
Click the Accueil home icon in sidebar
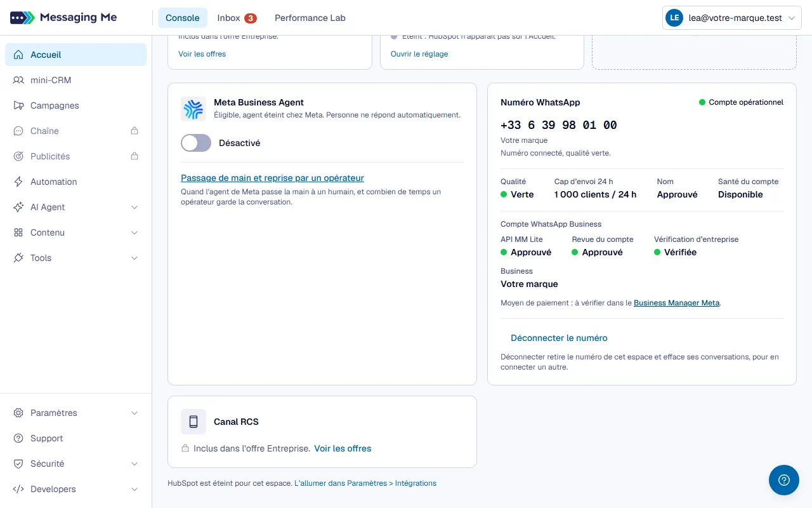coord(18,55)
